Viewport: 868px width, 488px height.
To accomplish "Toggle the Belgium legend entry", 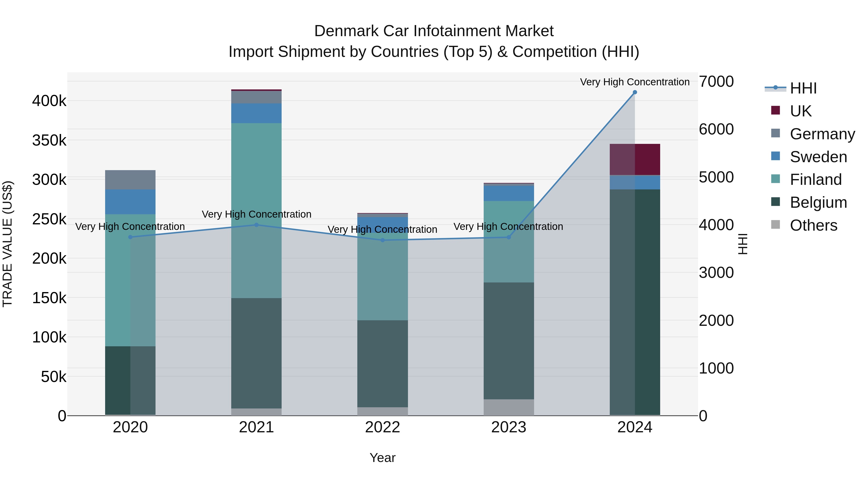I will tap(809, 202).
